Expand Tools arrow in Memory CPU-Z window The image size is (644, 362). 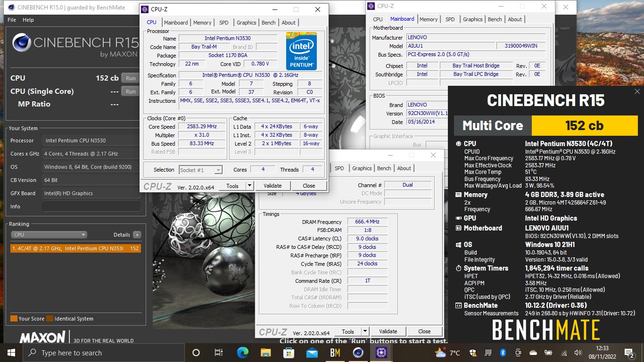click(365, 331)
